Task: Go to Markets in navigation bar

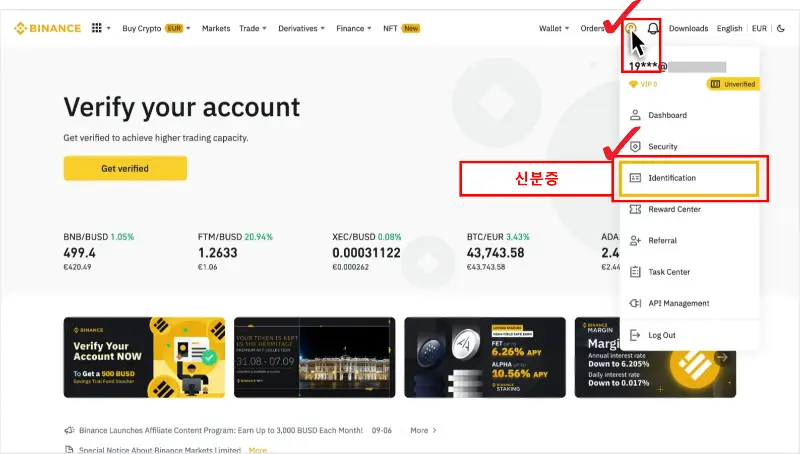Action: click(x=216, y=29)
